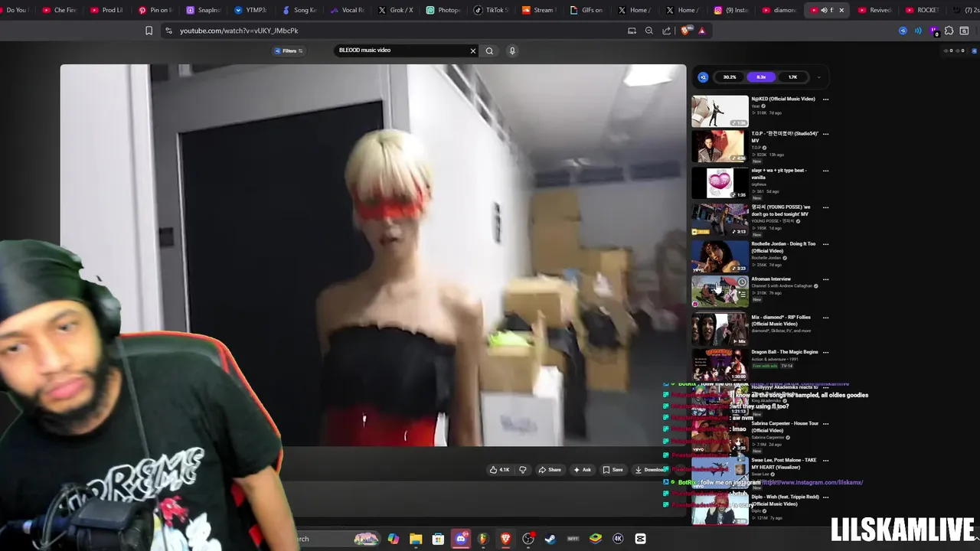The image size is (980, 551).
Task: Open options for T.O.P Studio54 MV
Action: [825, 134]
